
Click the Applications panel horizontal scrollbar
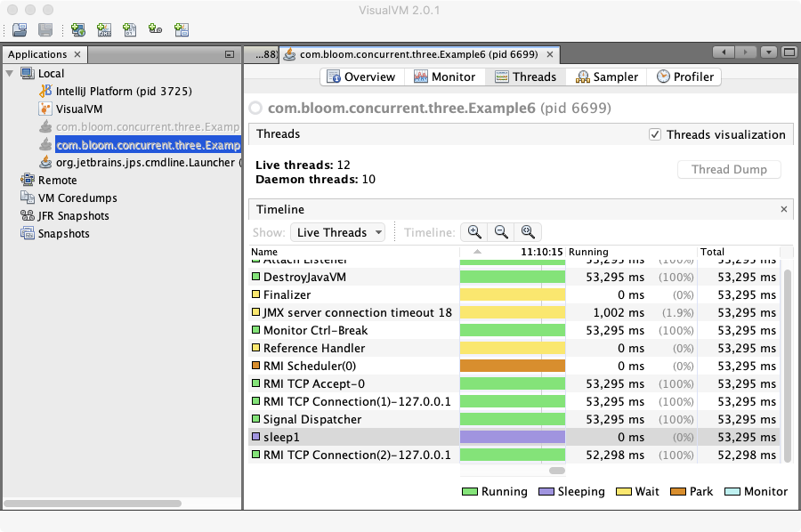click(x=93, y=504)
